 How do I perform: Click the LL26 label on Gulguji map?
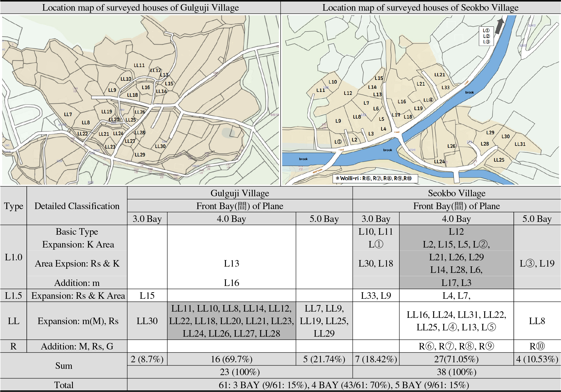point(140,112)
